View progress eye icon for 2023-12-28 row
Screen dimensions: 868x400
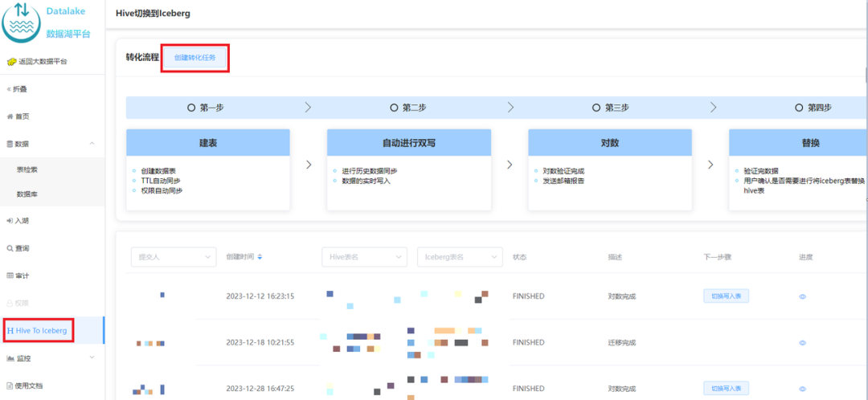[803, 389]
